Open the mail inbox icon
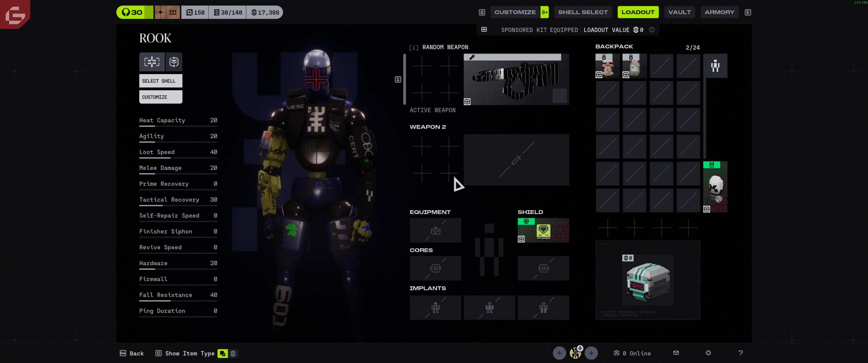This screenshot has width=868, height=363. [x=676, y=353]
